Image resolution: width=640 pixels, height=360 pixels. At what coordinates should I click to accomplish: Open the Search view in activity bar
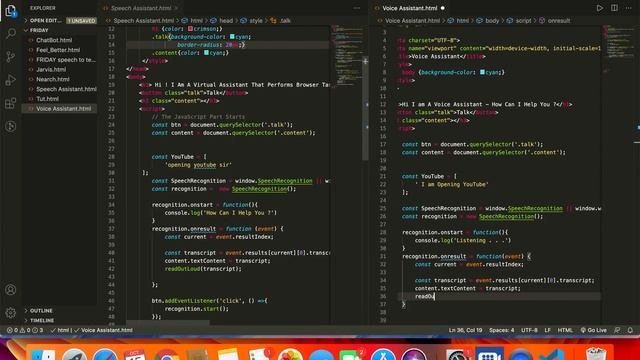[11, 33]
